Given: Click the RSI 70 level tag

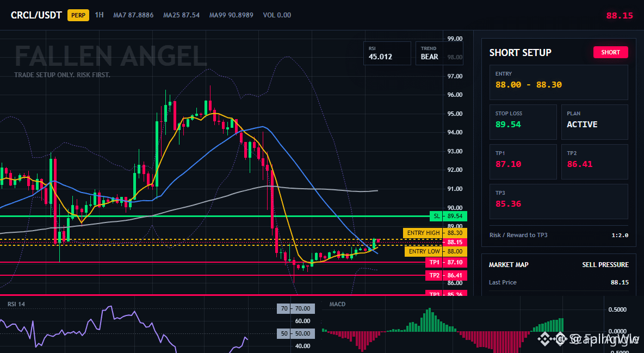Looking at the screenshot, I should click(296, 308).
